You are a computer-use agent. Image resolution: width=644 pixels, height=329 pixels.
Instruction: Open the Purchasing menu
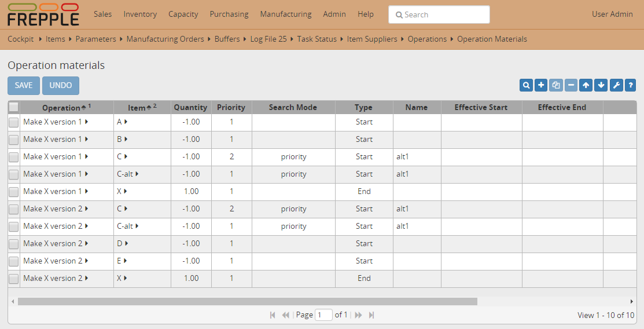pos(229,14)
